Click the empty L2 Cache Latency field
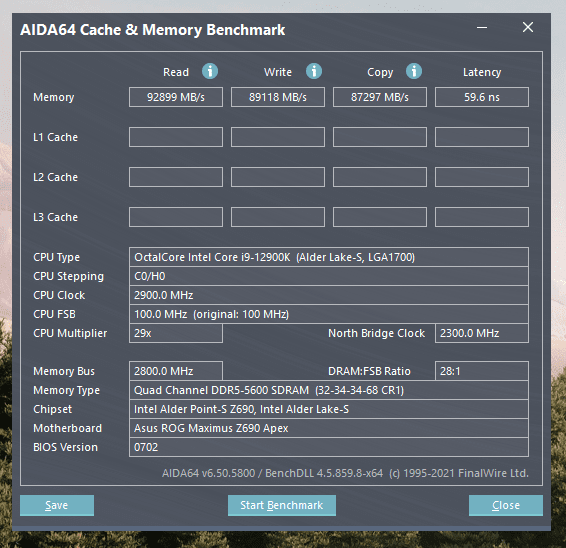Screen dimensions: 566x548 [x=482, y=177]
